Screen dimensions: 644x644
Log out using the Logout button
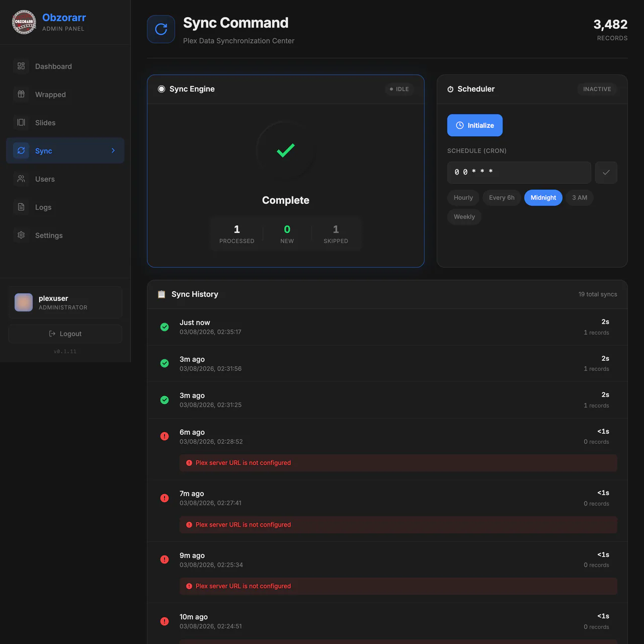(x=65, y=334)
